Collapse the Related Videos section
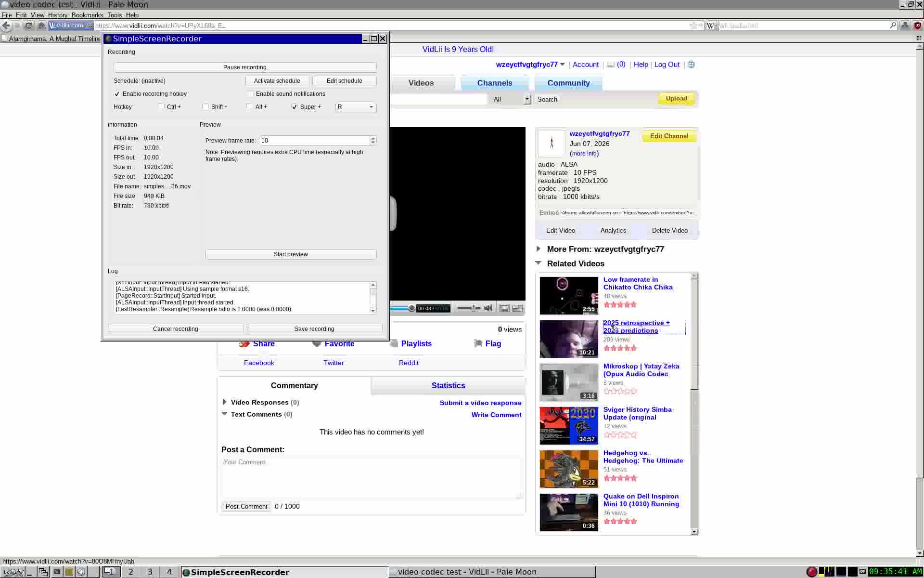The image size is (924, 578). 539,263
